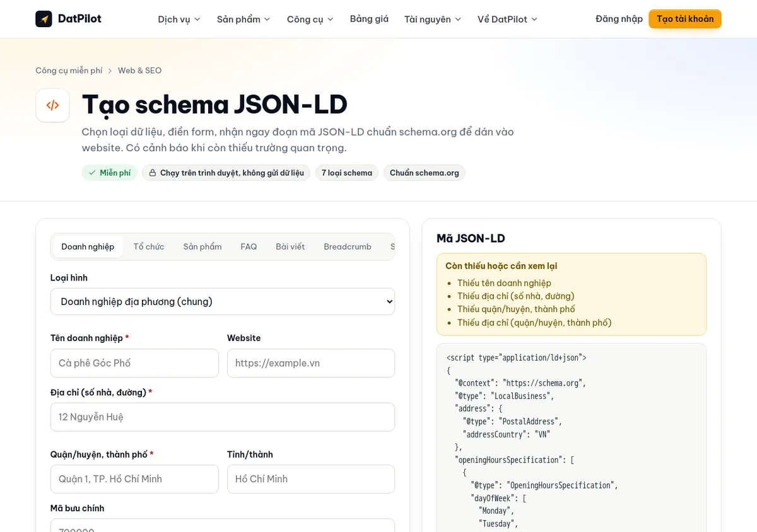Switch to the Tổ chức tab

click(x=149, y=246)
